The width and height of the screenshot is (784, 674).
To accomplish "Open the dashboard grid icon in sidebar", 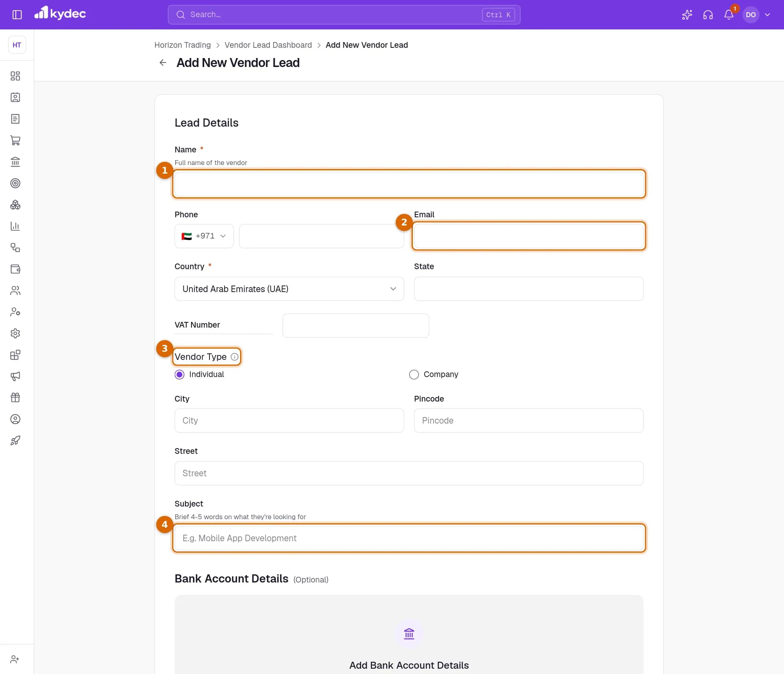I will click(x=15, y=76).
